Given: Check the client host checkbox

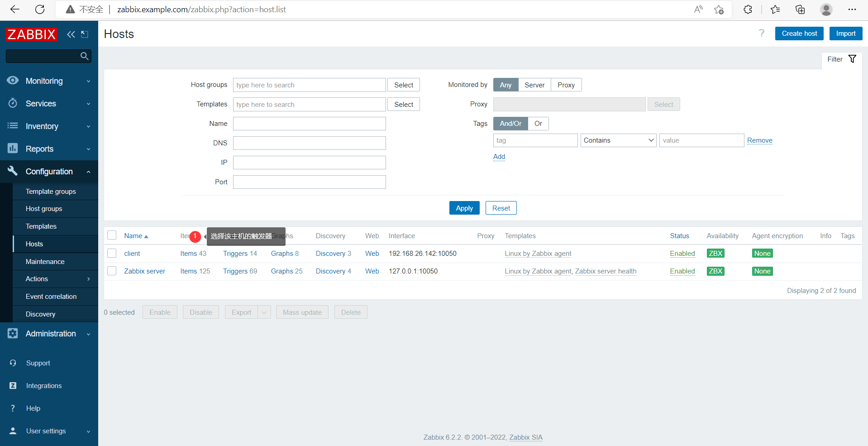Looking at the screenshot, I should click(x=112, y=253).
